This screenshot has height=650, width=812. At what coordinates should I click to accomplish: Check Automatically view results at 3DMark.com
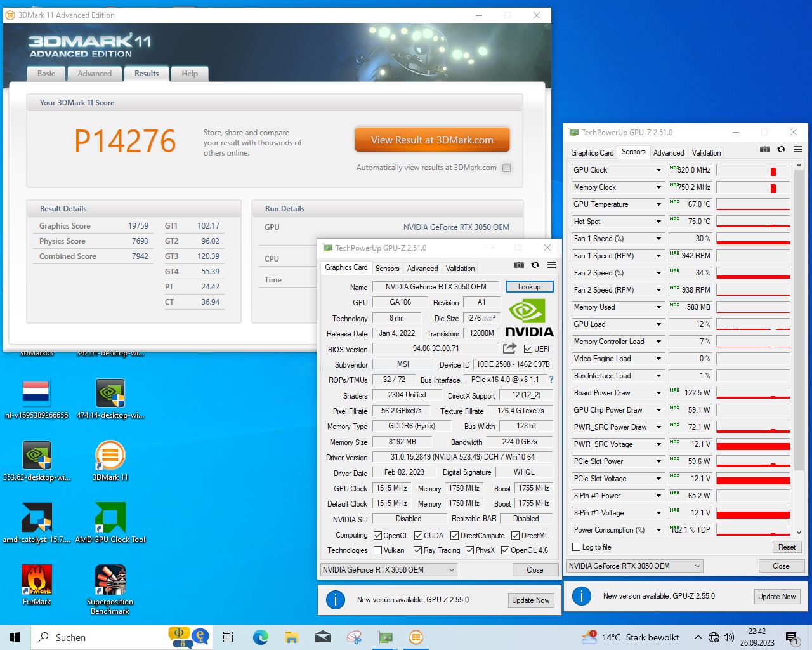[506, 168]
